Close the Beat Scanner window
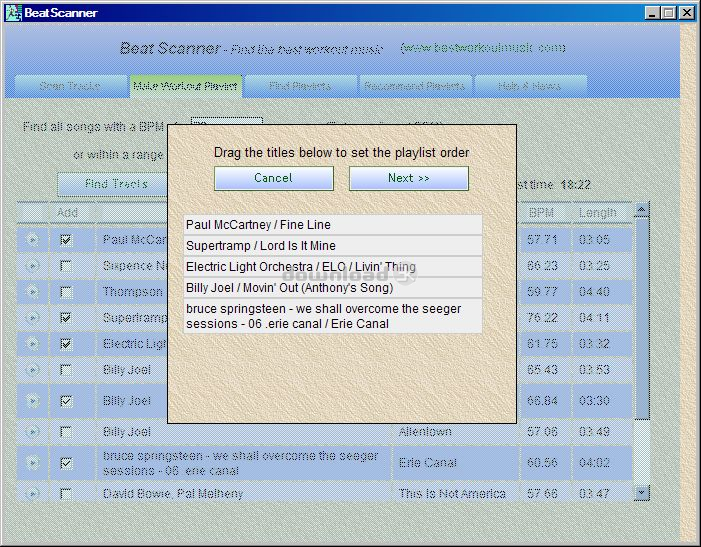 click(686, 13)
